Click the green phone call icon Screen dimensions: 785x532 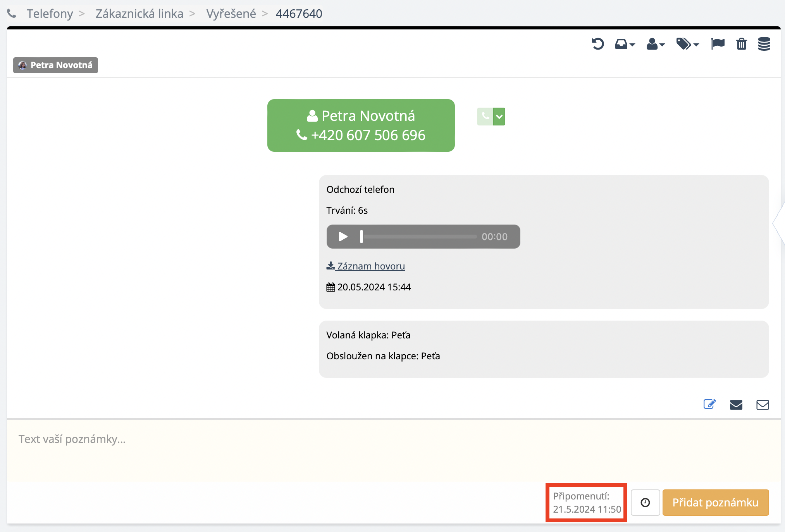click(x=485, y=116)
